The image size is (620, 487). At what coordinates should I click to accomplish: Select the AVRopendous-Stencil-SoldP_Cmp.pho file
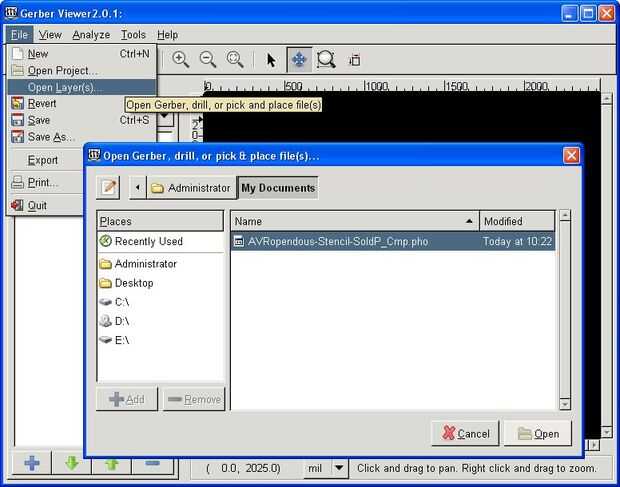pos(393,241)
